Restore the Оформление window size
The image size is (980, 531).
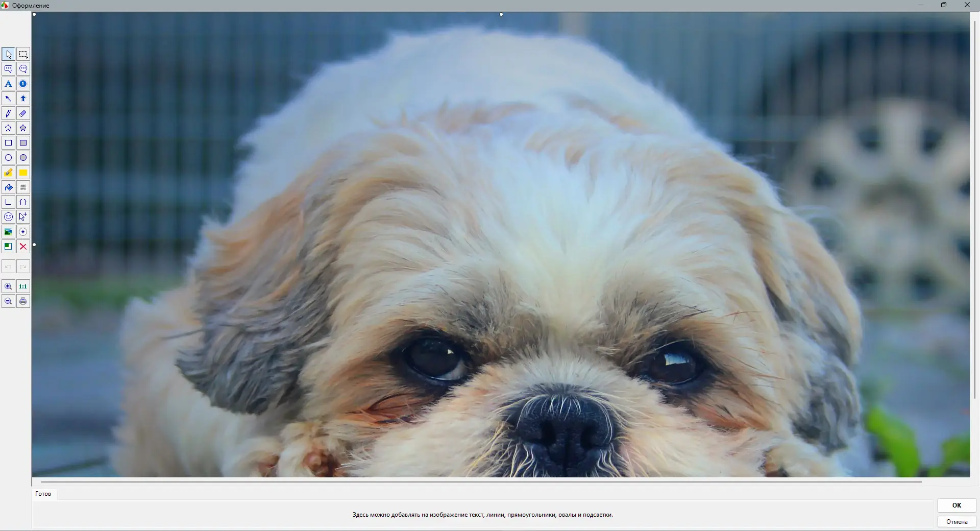click(x=944, y=5)
